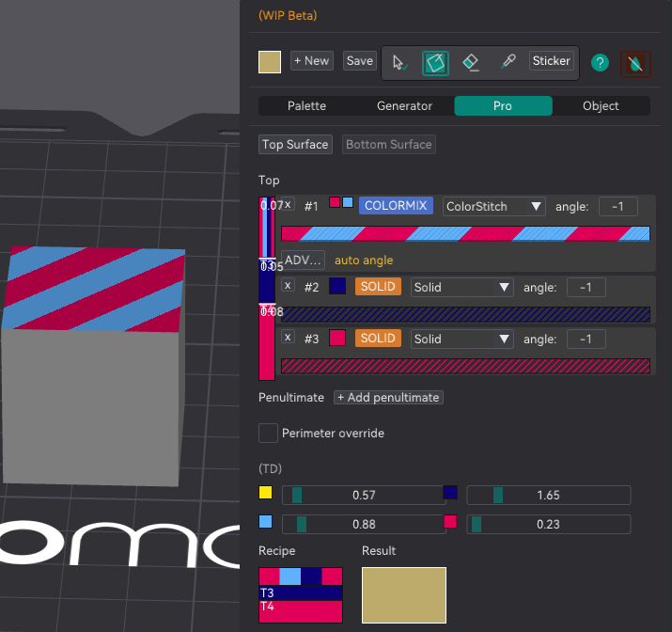Edit the angle field of layer #3
This screenshot has width=672, height=632.
(x=586, y=340)
